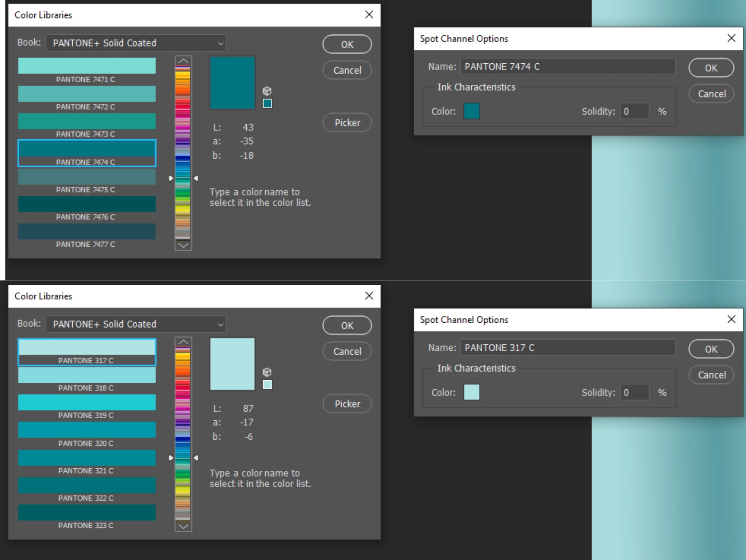This screenshot has width=746, height=560.
Task: Cancel the PANTONE 317 C Spot Channel dialog
Action: pyautogui.click(x=711, y=375)
